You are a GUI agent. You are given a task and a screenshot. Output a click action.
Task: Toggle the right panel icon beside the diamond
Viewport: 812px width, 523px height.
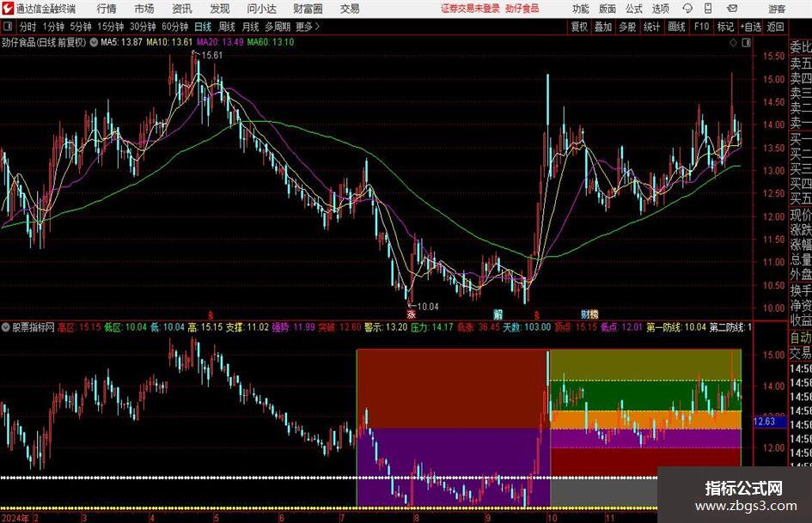click(746, 43)
